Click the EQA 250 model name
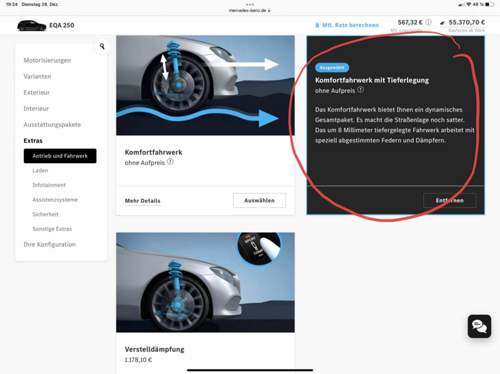 pyautogui.click(x=62, y=25)
